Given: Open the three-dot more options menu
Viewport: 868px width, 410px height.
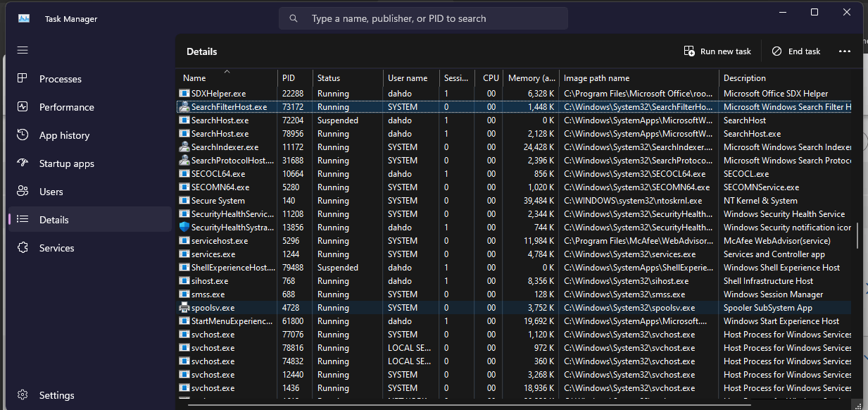Looking at the screenshot, I should (x=845, y=51).
